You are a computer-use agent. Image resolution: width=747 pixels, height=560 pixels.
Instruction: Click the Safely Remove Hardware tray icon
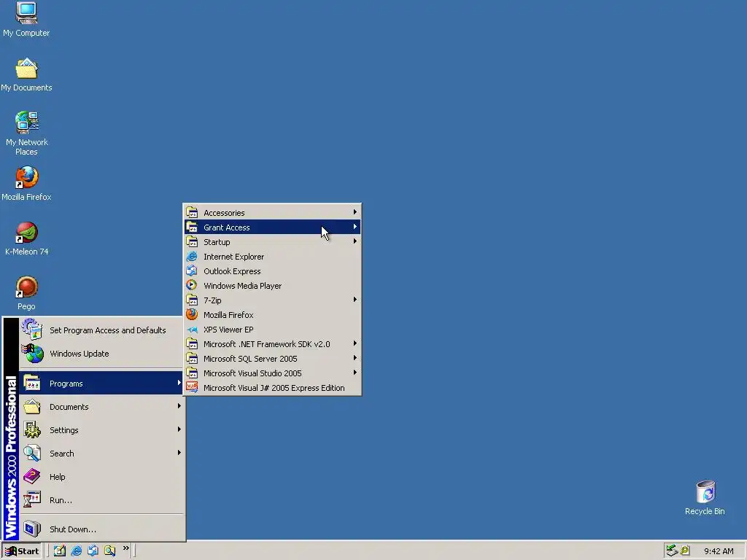(672, 551)
